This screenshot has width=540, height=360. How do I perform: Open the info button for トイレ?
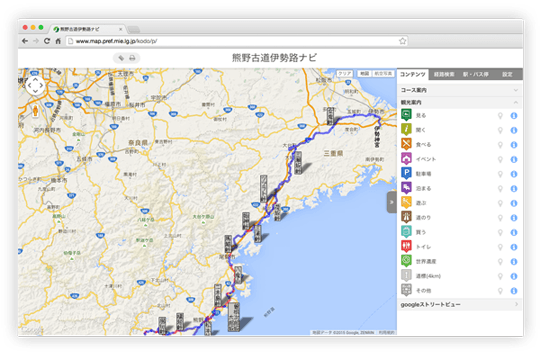[x=514, y=247]
